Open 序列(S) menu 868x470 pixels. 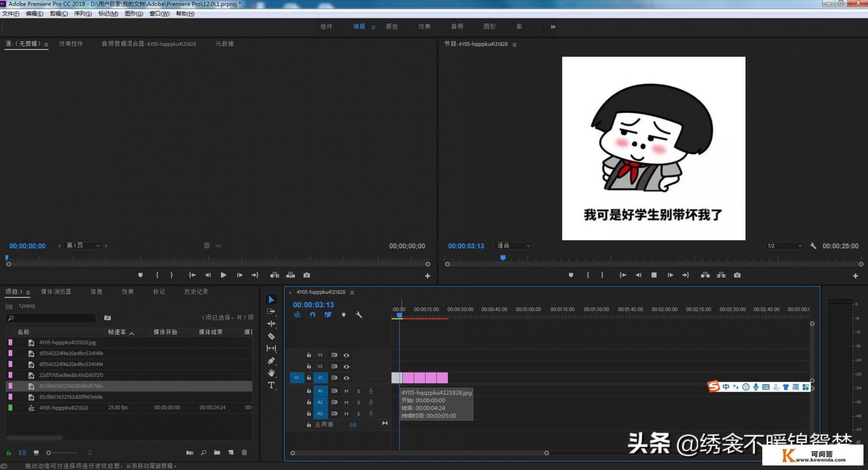(x=83, y=14)
